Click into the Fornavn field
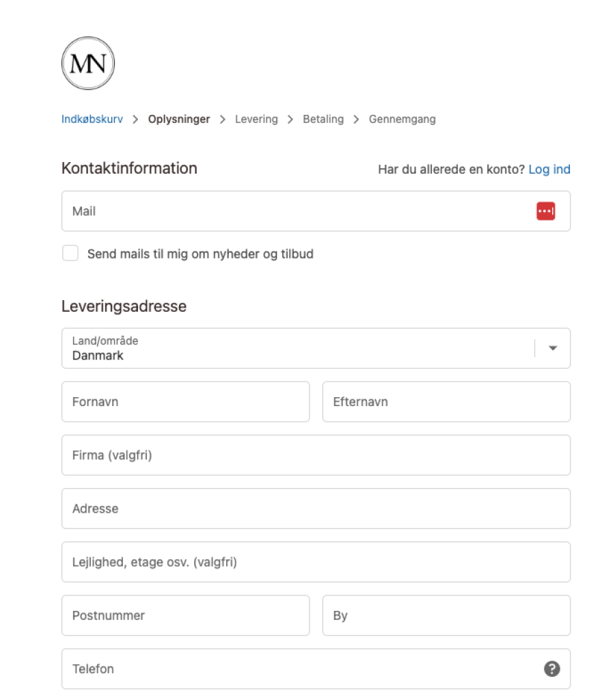Screen dimensions: 602x700 tap(185, 402)
